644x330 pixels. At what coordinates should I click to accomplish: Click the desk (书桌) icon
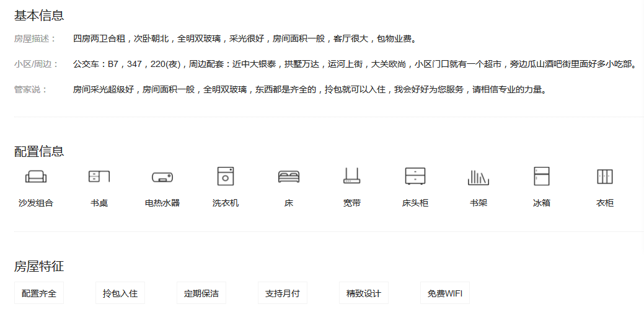[x=99, y=177]
